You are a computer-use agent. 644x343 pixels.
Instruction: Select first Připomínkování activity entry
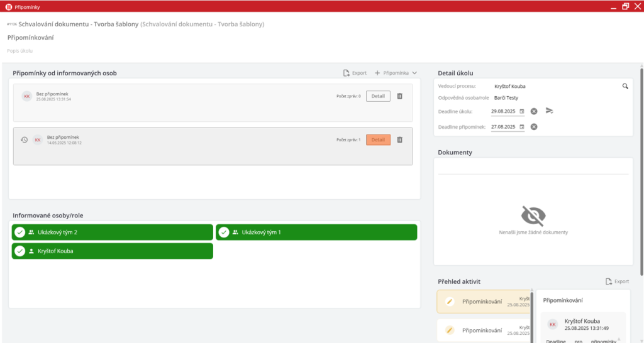[483, 302]
